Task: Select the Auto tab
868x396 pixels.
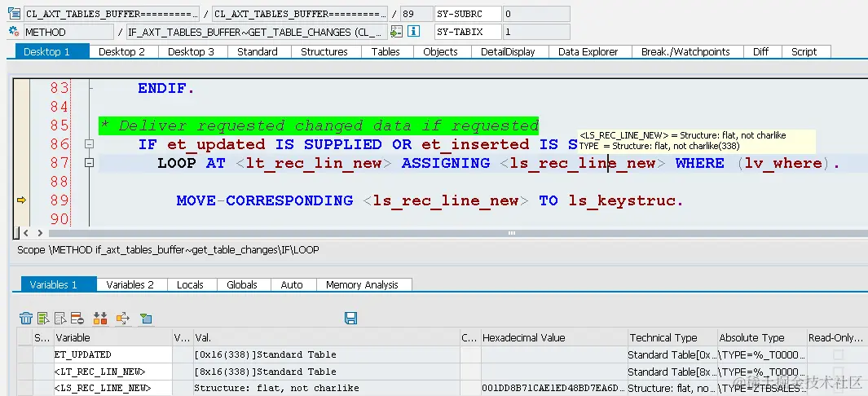Action: coord(292,285)
